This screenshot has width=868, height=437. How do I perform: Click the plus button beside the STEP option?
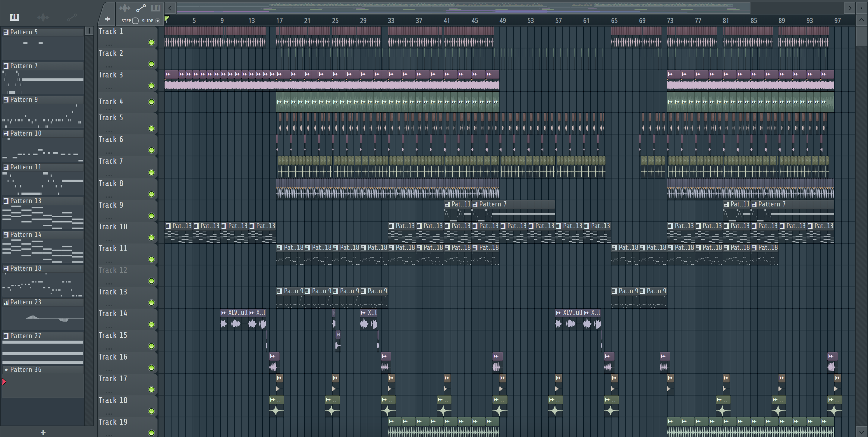[108, 19]
